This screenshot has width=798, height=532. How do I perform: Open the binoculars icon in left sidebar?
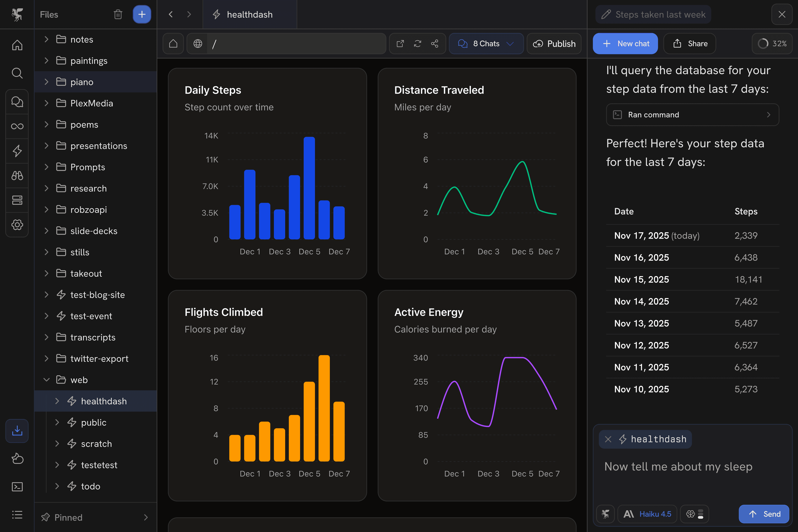[x=17, y=175]
